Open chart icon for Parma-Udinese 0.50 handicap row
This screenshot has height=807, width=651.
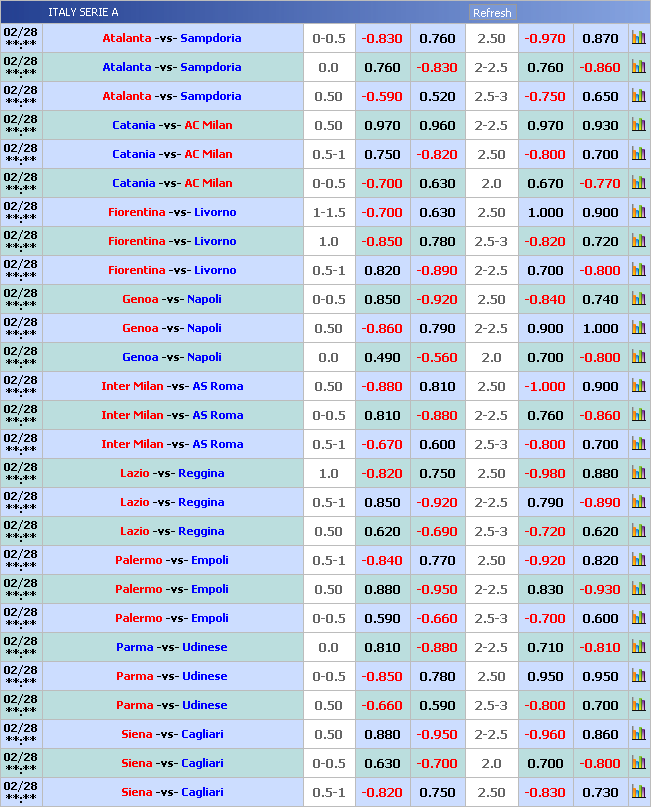[x=639, y=705]
